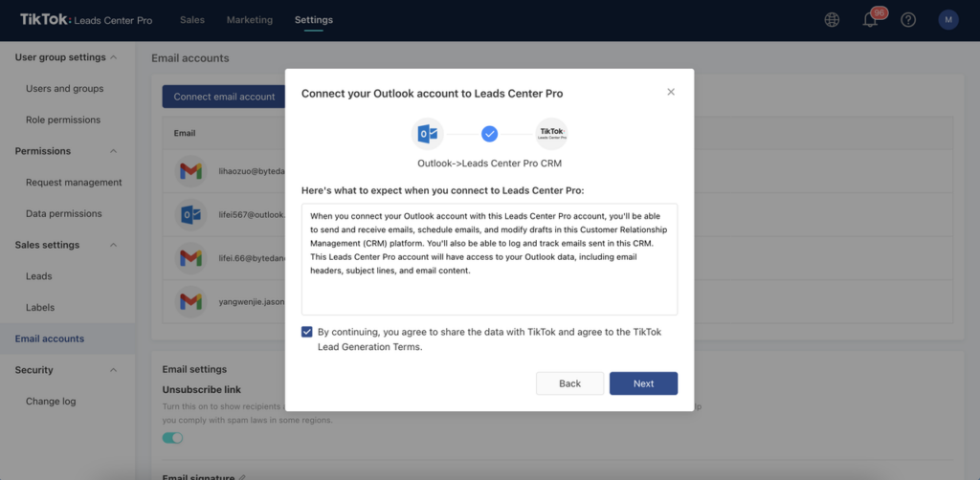Click lifei.66@bytedan email row text

[252, 258]
